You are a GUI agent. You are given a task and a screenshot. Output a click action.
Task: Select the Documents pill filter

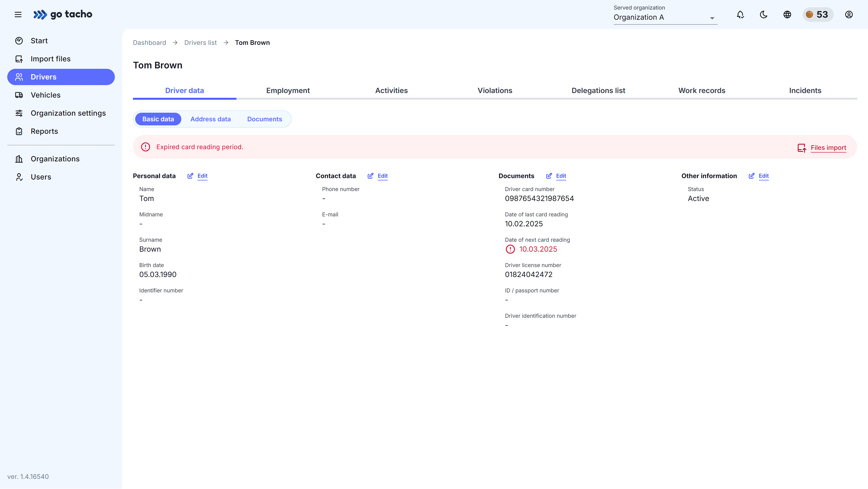(x=264, y=119)
